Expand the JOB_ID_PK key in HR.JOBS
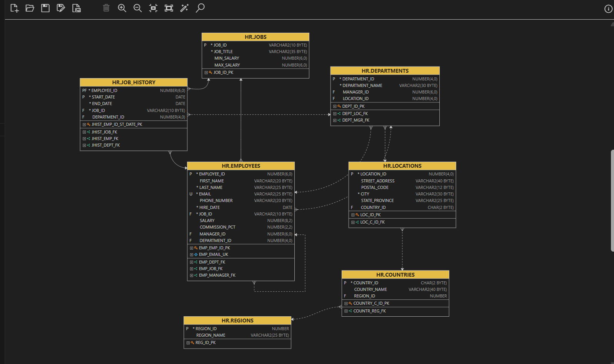Image resolution: width=614 pixels, height=364 pixels. coord(206,73)
